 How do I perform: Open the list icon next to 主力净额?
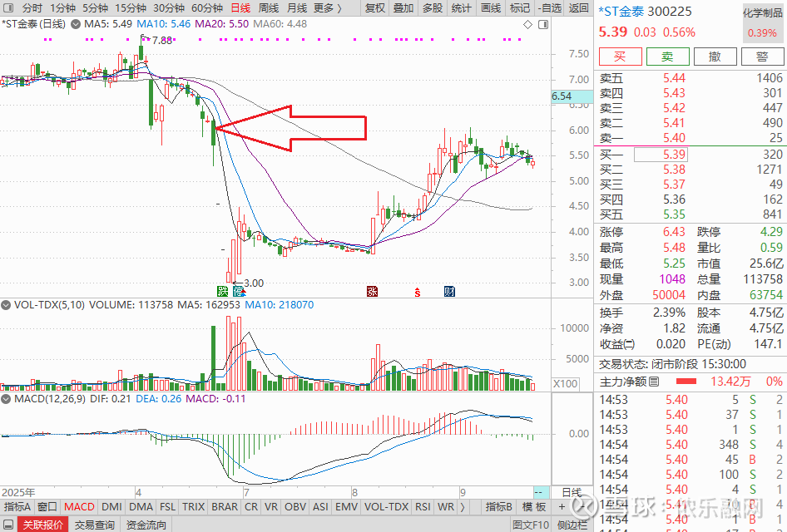tap(654, 382)
